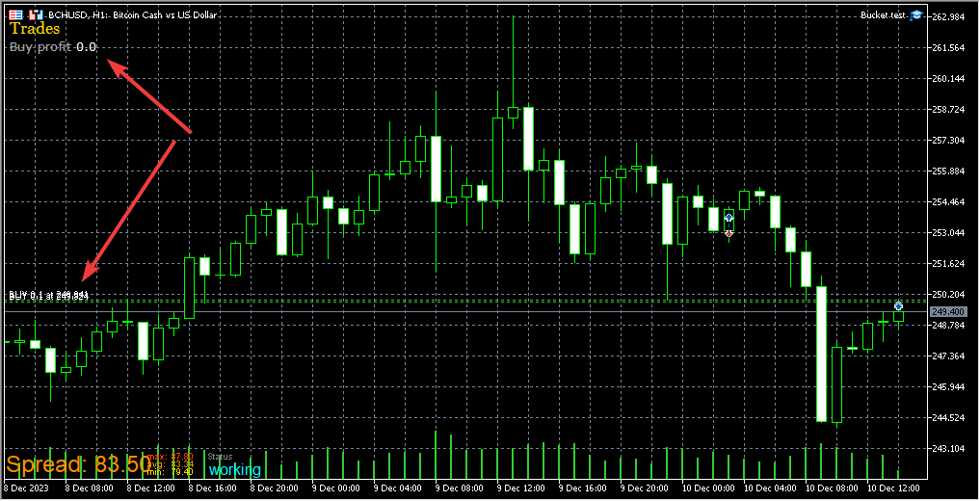Click the 8 Dec 12:00 time label
The width and height of the screenshot is (980, 501).
[x=151, y=488]
